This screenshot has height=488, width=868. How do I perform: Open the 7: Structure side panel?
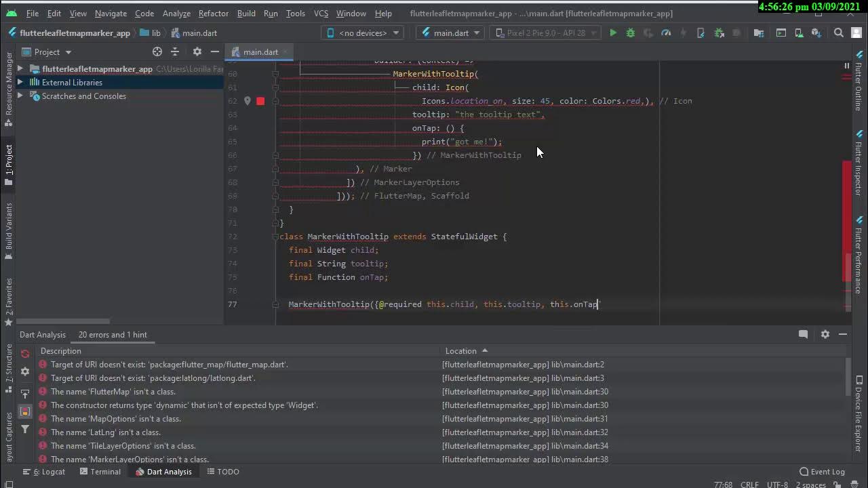click(x=9, y=367)
